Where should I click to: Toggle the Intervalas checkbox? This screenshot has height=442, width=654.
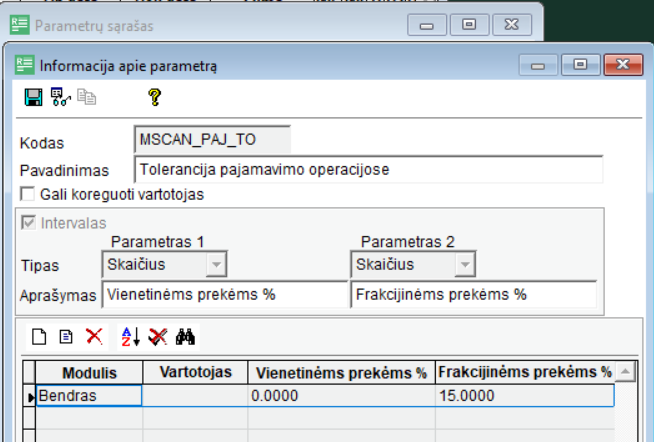pyautogui.click(x=27, y=222)
